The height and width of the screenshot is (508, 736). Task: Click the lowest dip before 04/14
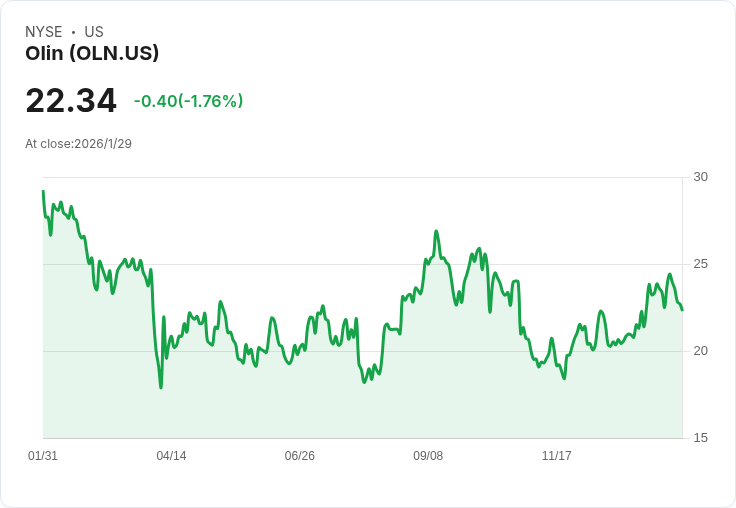coord(161,387)
